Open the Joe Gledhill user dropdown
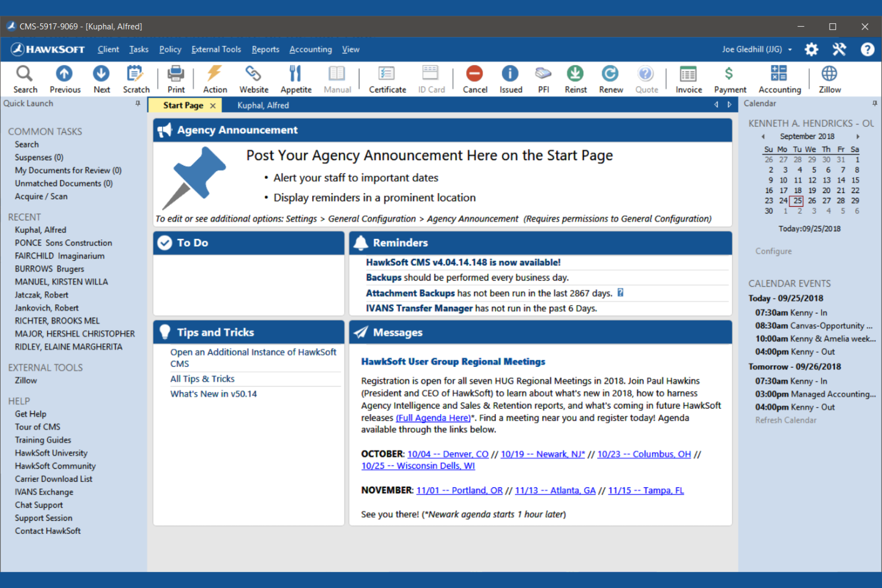This screenshot has width=882, height=588. tap(757, 49)
